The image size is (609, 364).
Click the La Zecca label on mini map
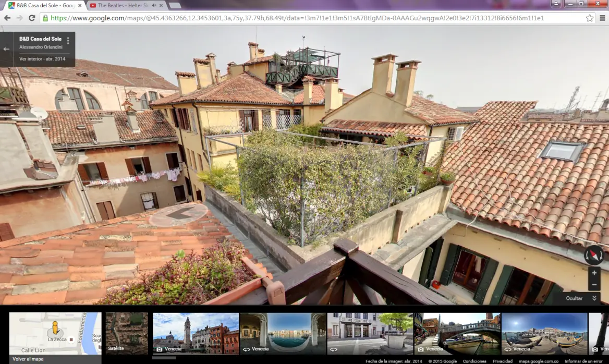coord(57,339)
